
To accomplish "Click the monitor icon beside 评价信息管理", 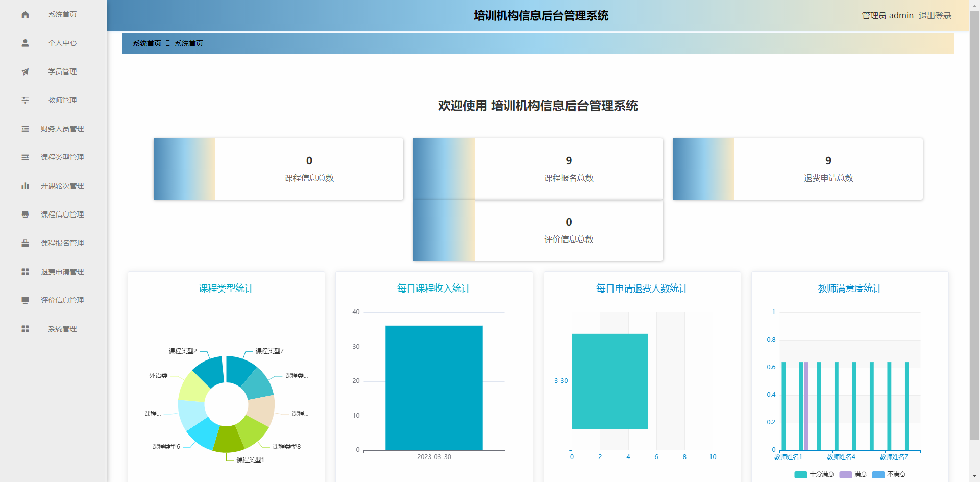I will tap(25, 300).
